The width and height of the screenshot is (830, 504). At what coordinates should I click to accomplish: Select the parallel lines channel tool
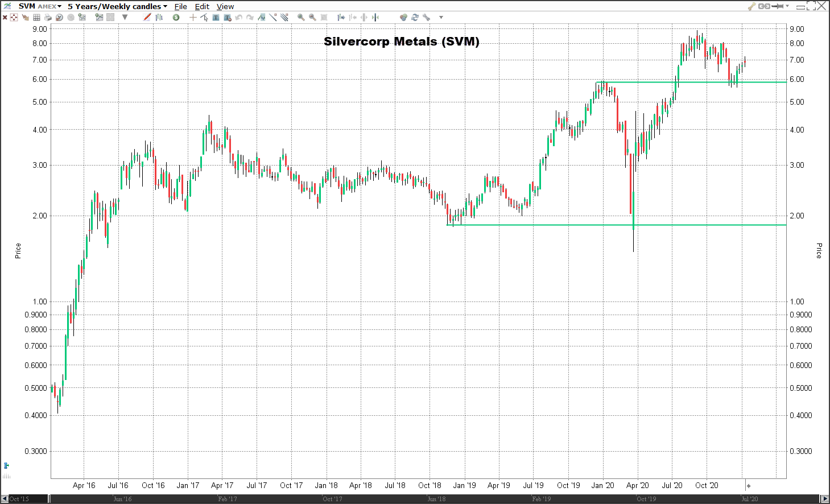click(284, 17)
